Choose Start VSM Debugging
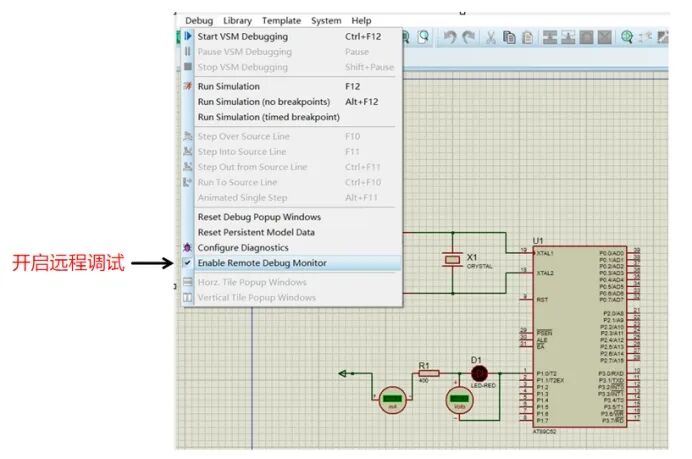This screenshot has height=459, width=692. pos(291,37)
